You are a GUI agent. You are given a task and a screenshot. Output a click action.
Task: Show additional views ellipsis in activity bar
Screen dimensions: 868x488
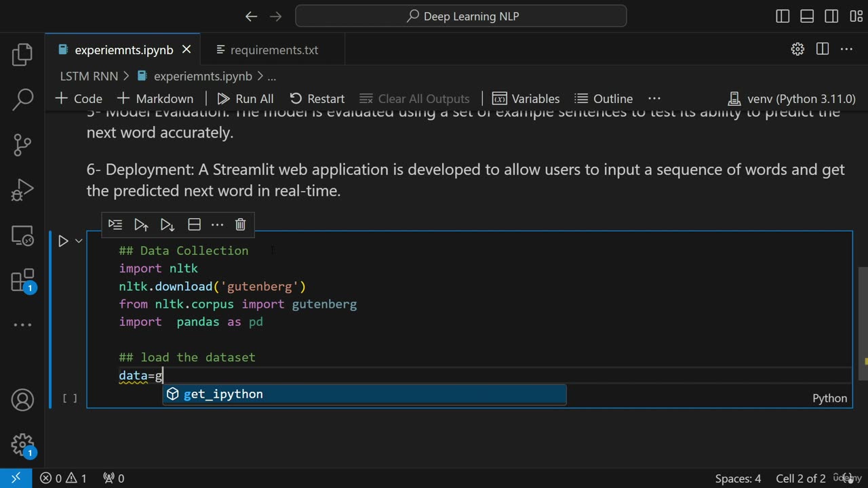[22, 325]
